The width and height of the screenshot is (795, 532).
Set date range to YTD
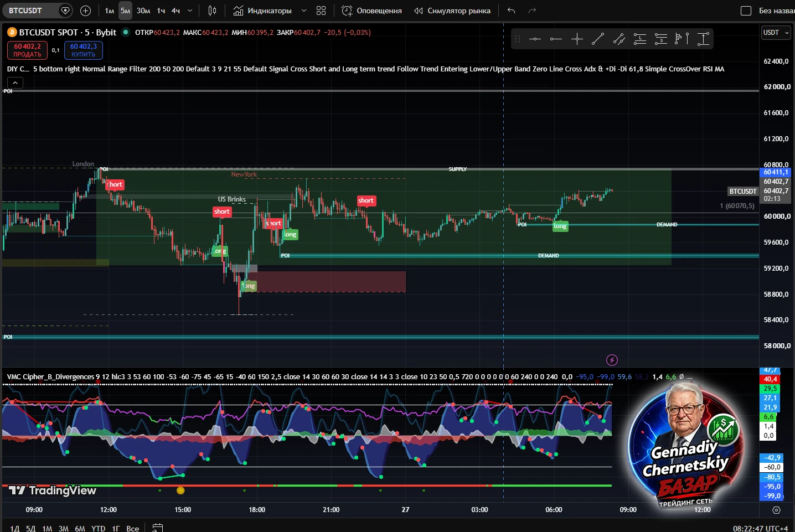[x=98, y=528]
